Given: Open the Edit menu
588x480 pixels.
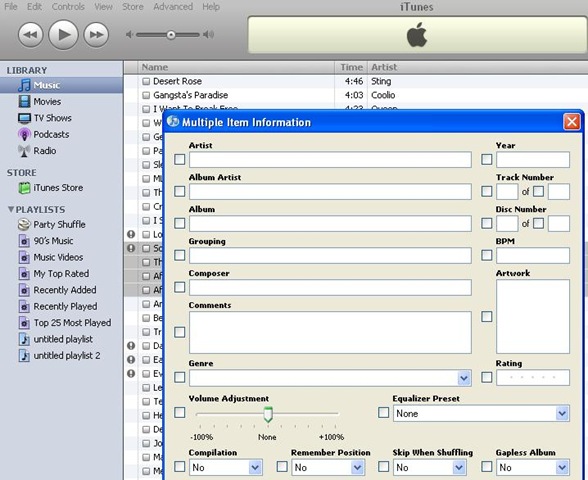Looking at the screenshot, I should [x=34, y=6].
